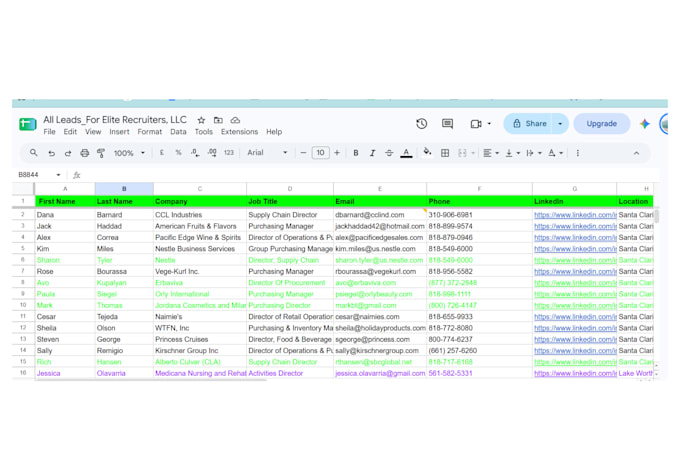Print the spreadsheet

(85, 153)
